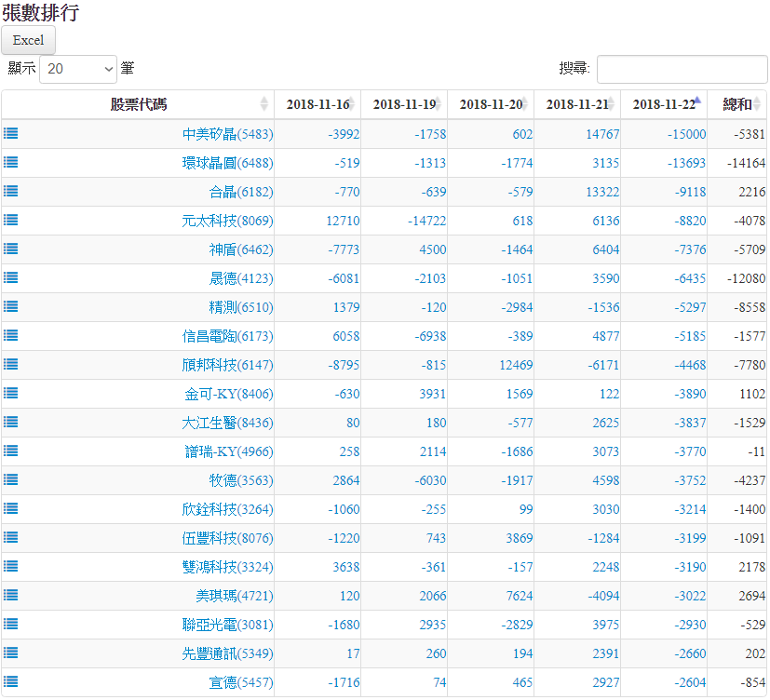Sort table by 股票代碼 column
770x700 pixels.
tap(138, 104)
